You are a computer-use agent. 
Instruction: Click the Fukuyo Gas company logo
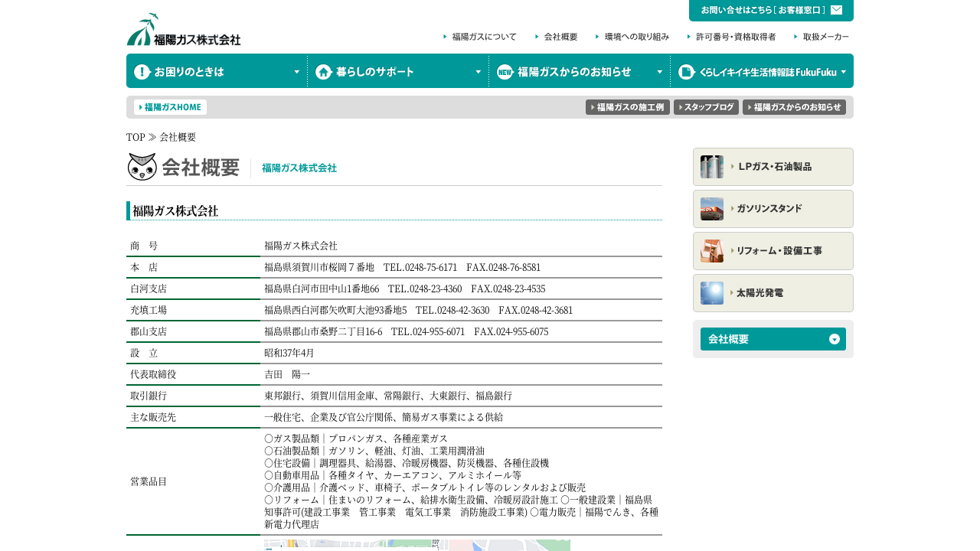pyautogui.click(x=184, y=30)
